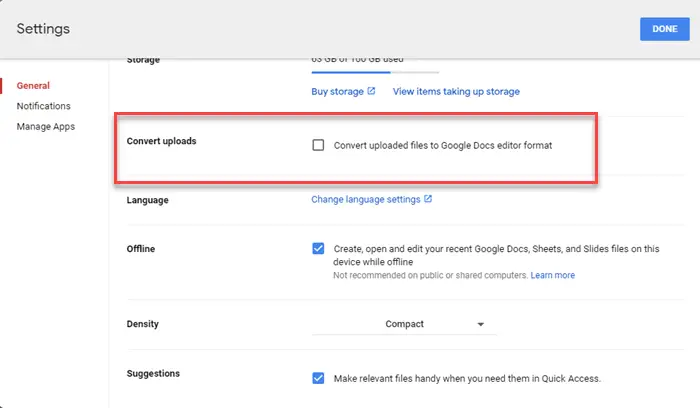This screenshot has width=700, height=408.
Task: Follow the Learn more link
Action: [x=553, y=275]
